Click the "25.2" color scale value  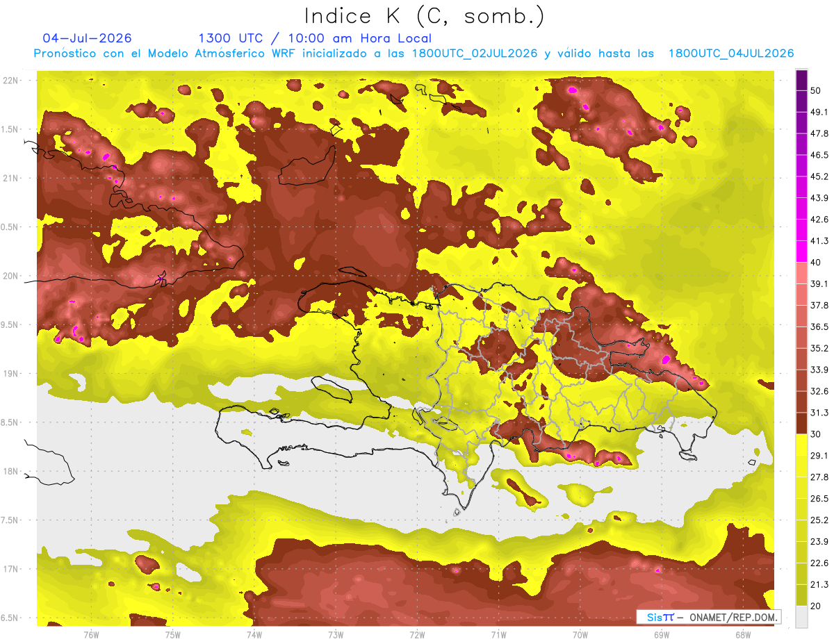point(819,520)
